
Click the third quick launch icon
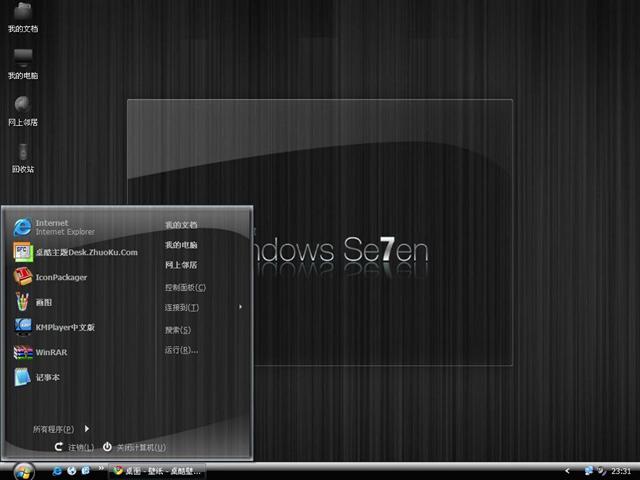85,471
